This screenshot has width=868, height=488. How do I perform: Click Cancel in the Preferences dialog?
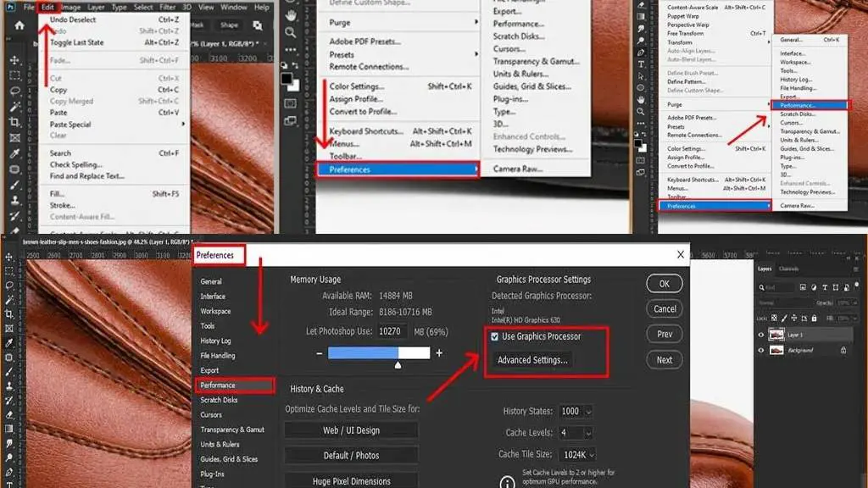pyautogui.click(x=665, y=309)
